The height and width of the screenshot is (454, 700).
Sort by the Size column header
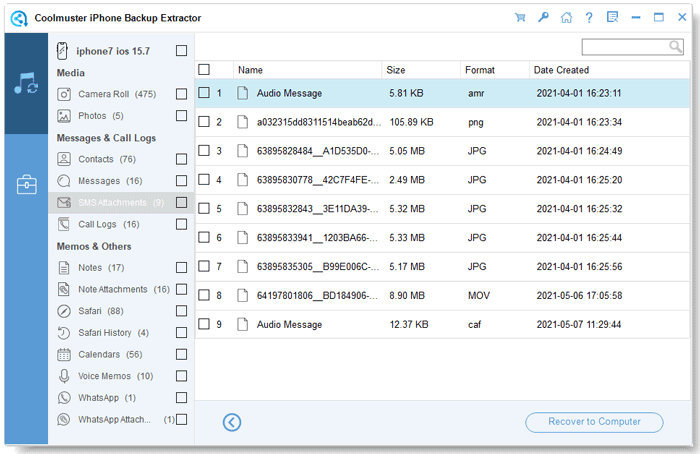[x=396, y=70]
